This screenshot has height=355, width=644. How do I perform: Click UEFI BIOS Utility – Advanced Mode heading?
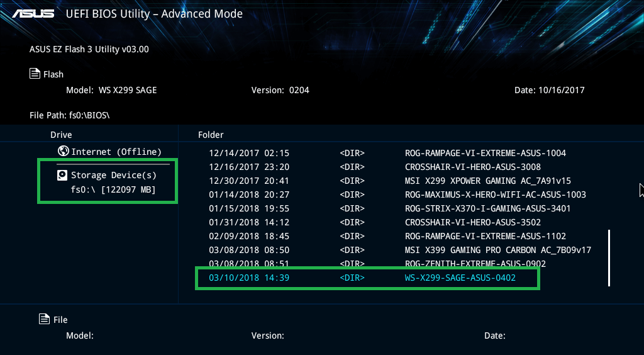click(154, 14)
